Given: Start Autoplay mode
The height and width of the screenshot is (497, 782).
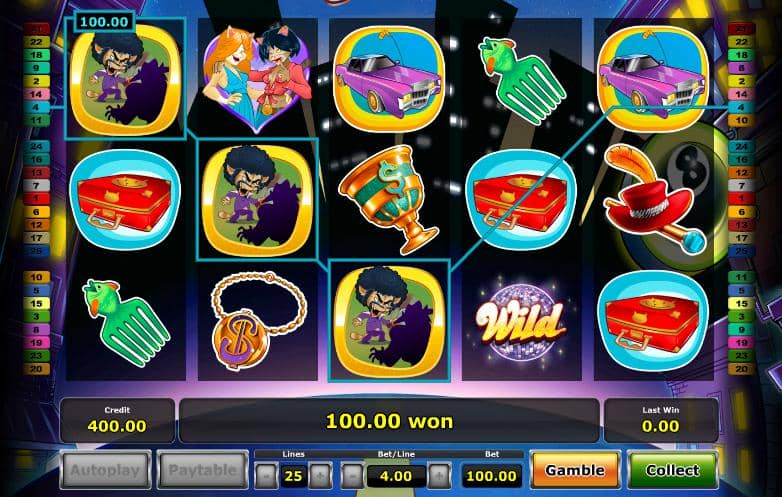Looking at the screenshot, I should [x=105, y=470].
